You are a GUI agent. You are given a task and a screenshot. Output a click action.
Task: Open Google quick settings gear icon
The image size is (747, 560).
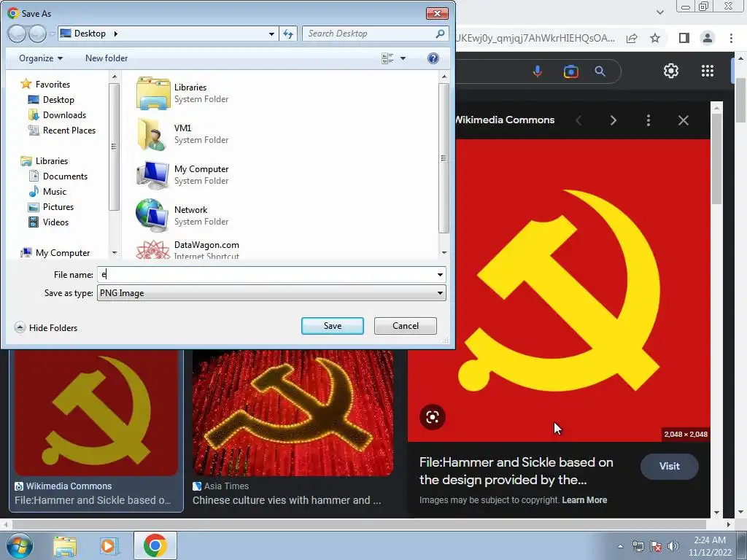pos(671,71)
